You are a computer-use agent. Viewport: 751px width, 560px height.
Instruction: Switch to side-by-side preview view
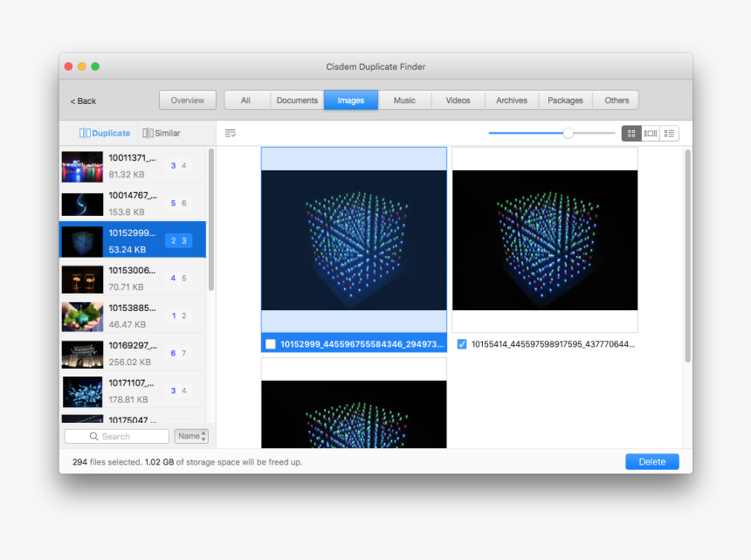[x=651, y=134]
